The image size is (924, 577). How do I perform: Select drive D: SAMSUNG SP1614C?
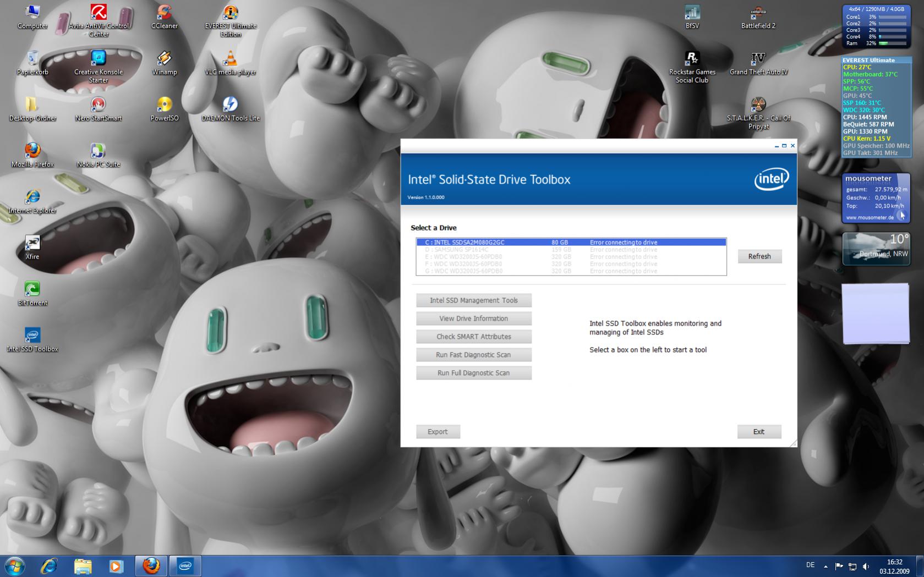tap(571, 249)
